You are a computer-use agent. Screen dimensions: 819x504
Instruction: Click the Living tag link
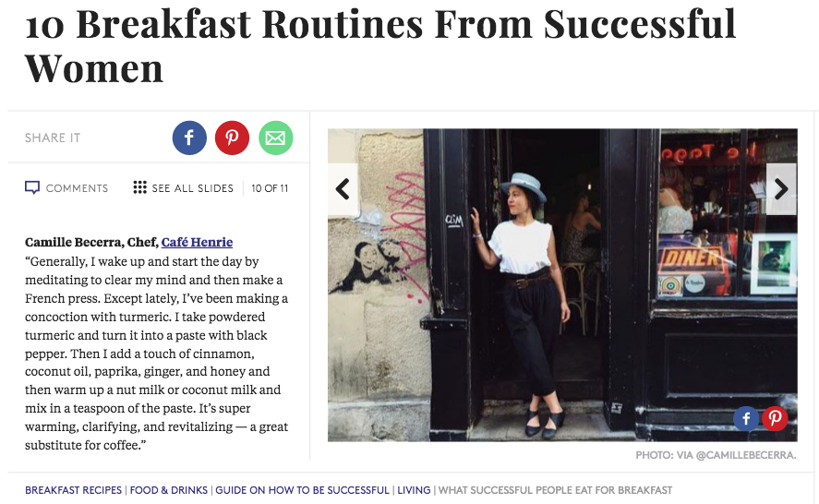pyautogui.click(x=415, y=490)
